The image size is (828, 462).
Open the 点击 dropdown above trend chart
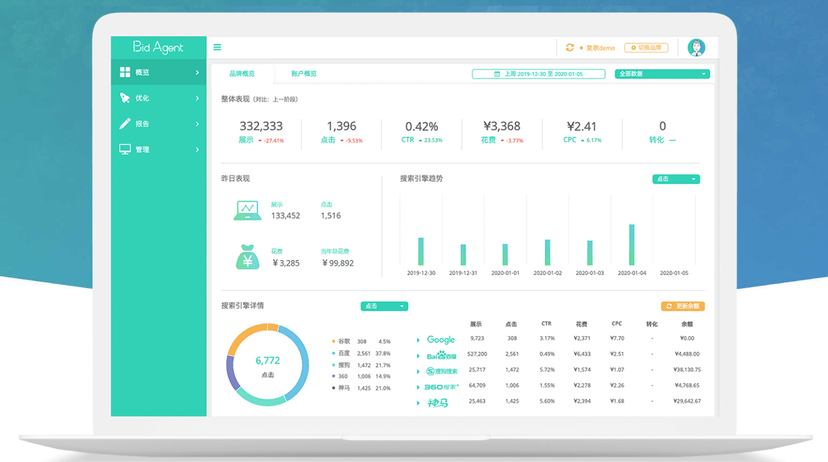click(x=676, y=179)
